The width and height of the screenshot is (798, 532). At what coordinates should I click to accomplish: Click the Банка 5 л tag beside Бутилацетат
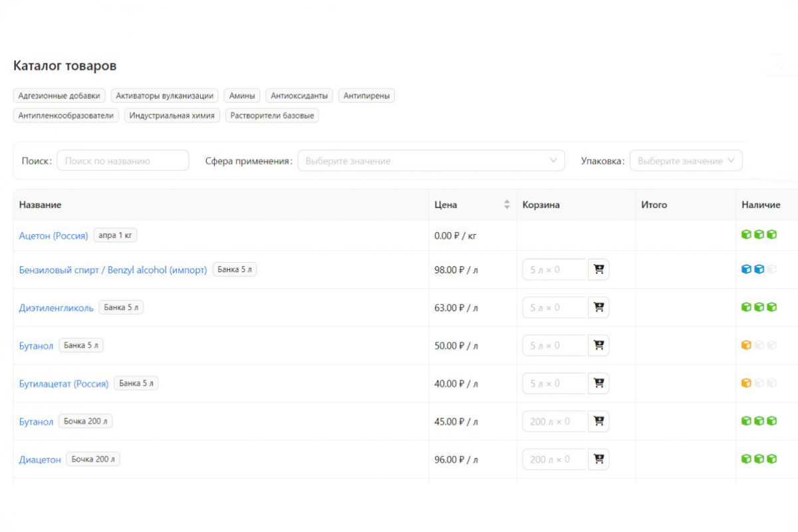pyautogui.click(x=136, y=383)
